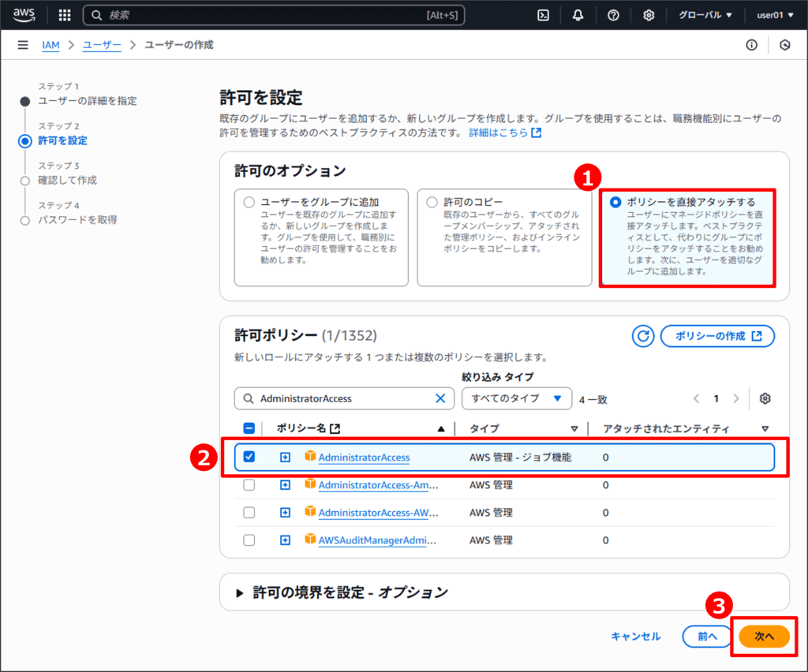Click キャンセル button
808x672 pixels.
pyautogui.click(x=635, y=637)
